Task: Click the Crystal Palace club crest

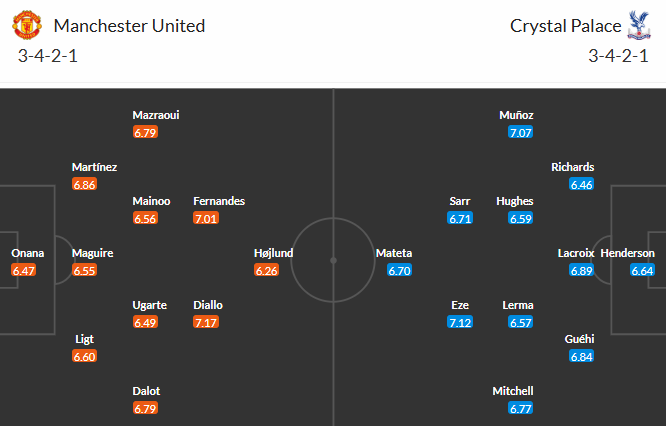Action: pos(632,26)
